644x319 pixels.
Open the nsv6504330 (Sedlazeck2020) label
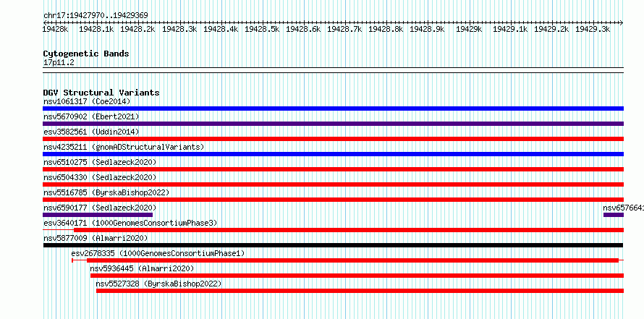coord(100,177)
